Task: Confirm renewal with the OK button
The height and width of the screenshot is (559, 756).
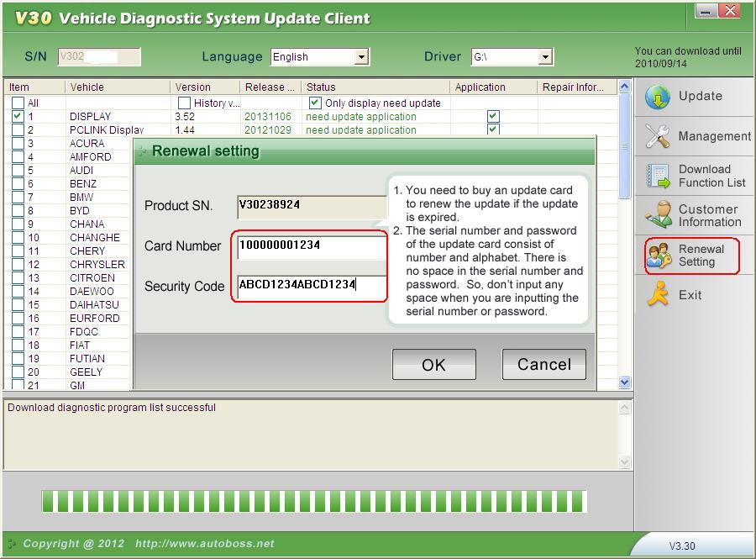Action: [x=434, y=365]
